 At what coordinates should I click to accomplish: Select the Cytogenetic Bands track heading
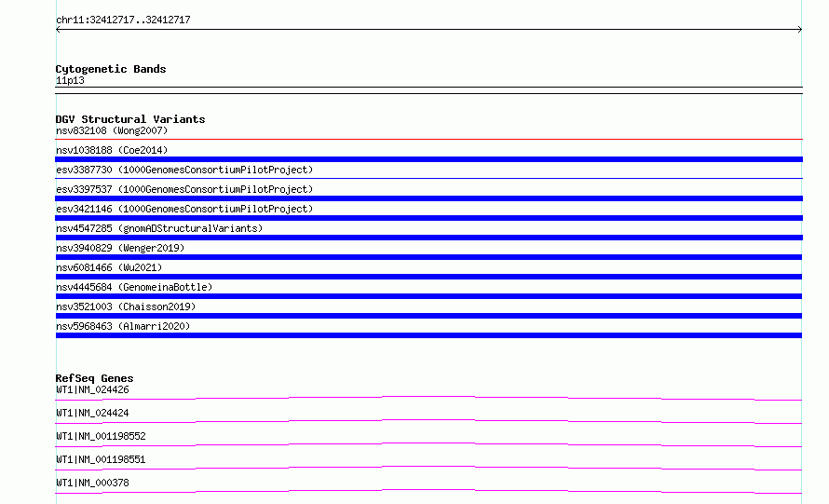[111, 69]
